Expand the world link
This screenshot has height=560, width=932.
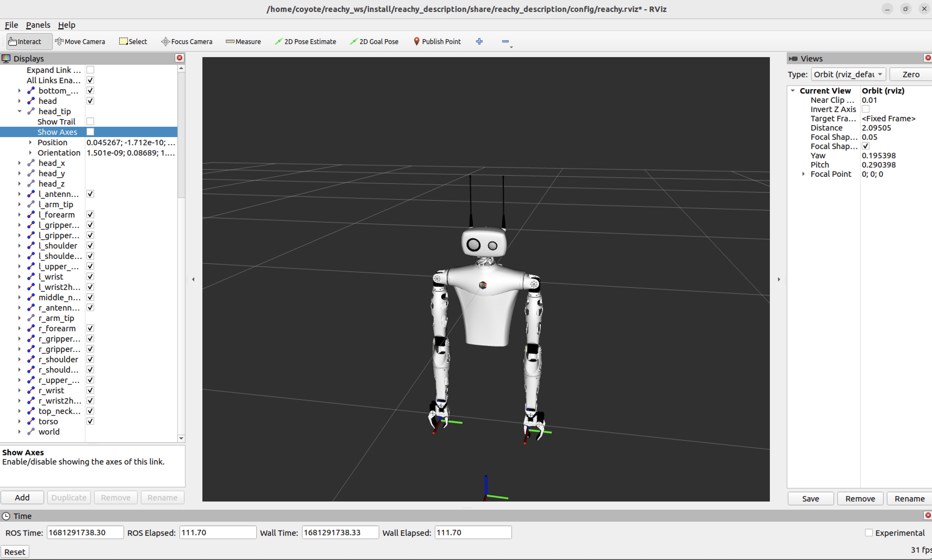20,432
